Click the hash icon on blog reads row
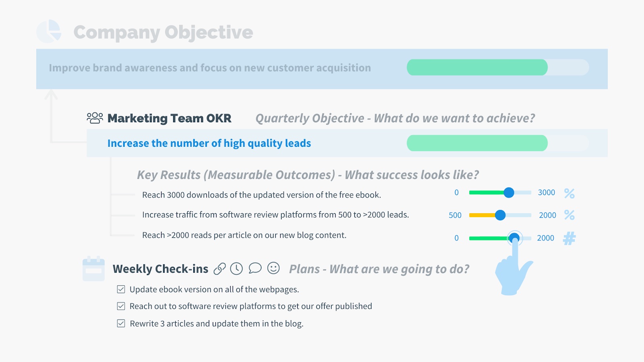644x362 pixels. pos(569,238)
